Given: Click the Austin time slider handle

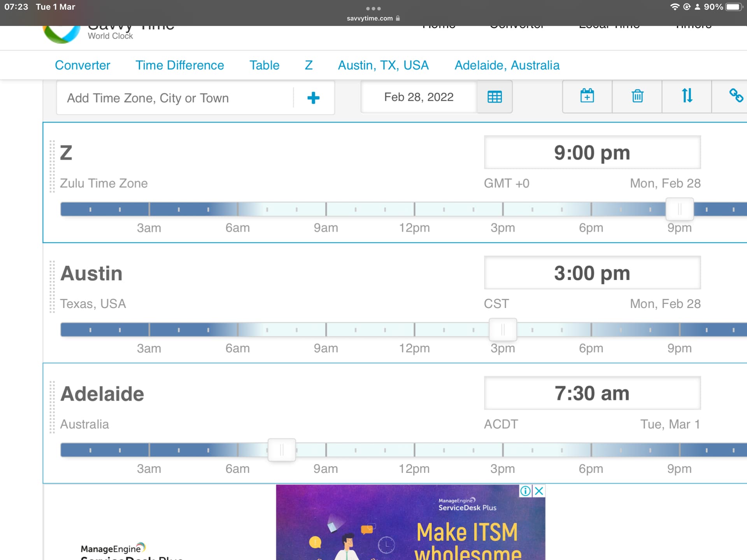Looking at the screenshot, I should [503, 329].
